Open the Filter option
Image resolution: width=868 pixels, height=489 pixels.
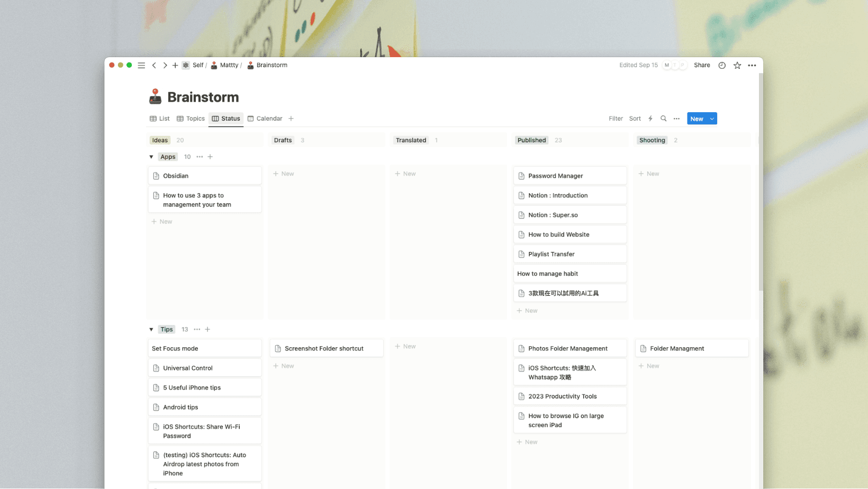(x=616, y=119)
